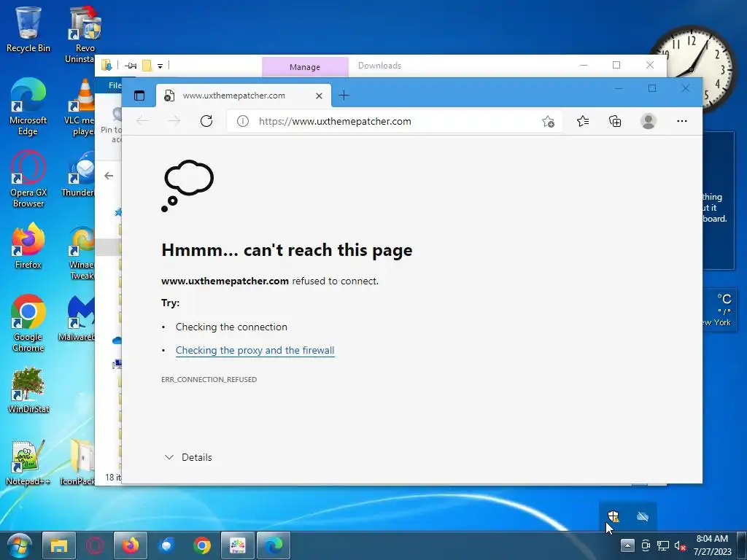Close the uxthemepatcher.com tab
Screen dimensions: 747x560
click(320, 96)
